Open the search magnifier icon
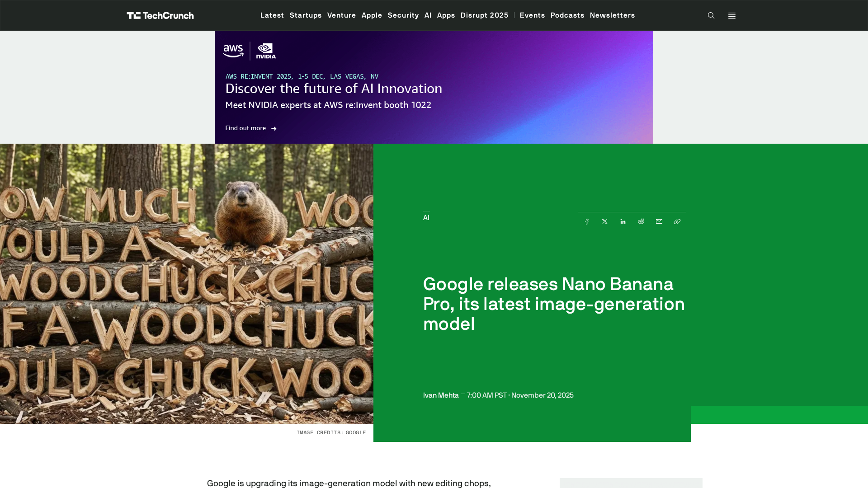 point(711,15)
